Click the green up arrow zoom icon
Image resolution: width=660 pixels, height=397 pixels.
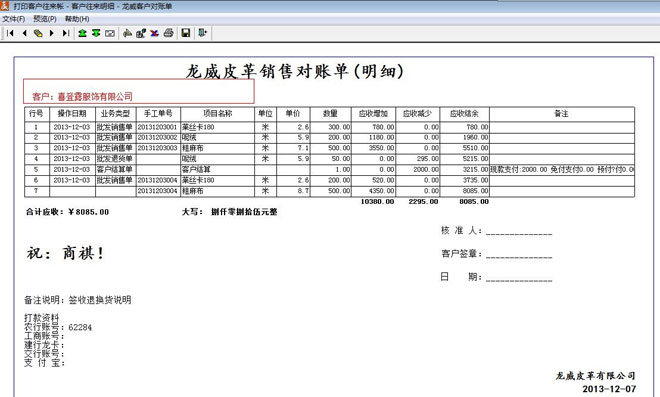pyautogui.click(x=82, y=33)
